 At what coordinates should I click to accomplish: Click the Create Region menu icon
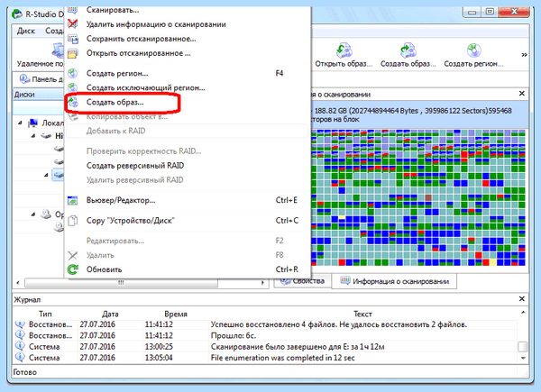click(73, 73)
